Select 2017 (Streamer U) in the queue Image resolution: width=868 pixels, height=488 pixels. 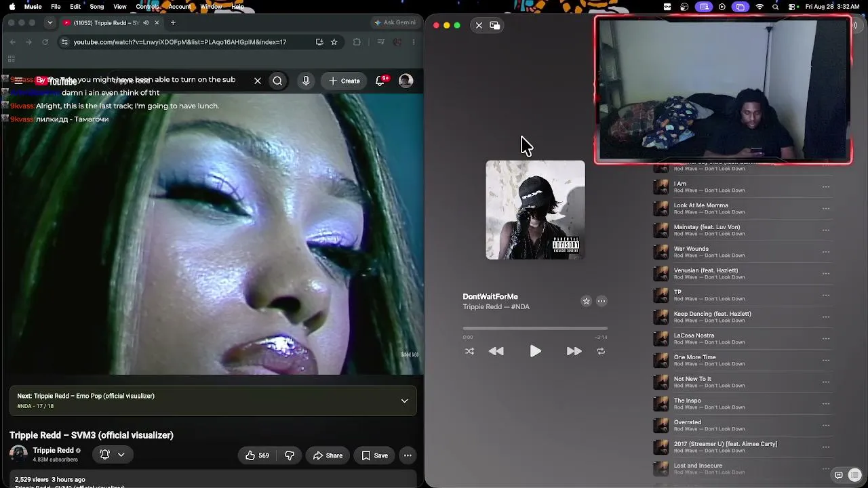coord(743,447)
